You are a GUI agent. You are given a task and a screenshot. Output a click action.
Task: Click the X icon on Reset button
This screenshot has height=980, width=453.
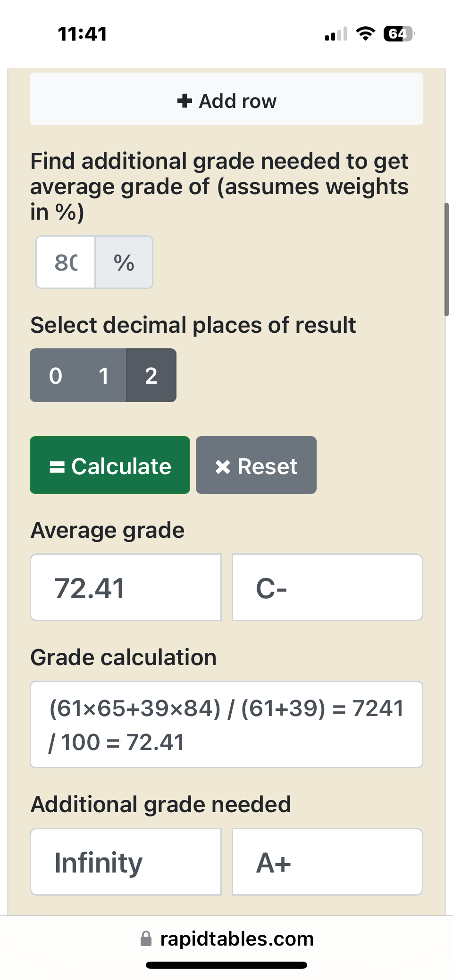pos(223,467)
